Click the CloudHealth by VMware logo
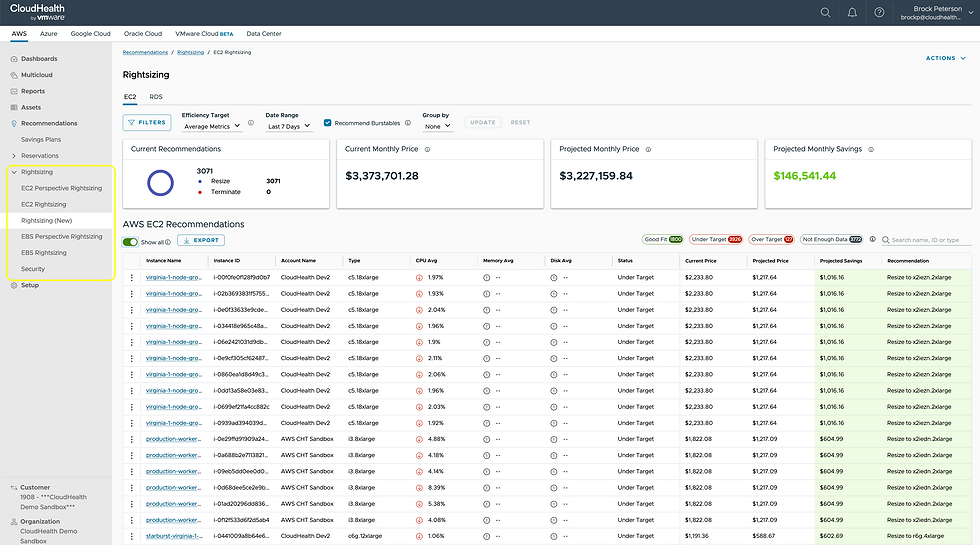 click(x=37, y=12)
